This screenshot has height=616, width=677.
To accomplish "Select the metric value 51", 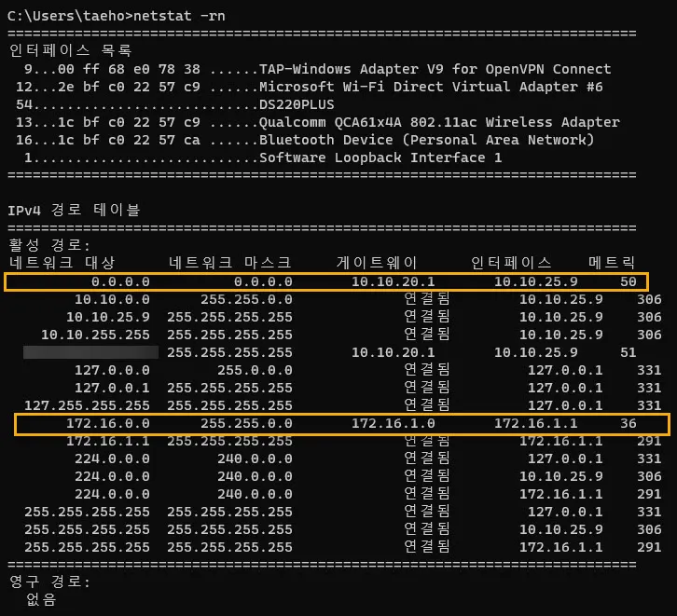I will point(628,352).
